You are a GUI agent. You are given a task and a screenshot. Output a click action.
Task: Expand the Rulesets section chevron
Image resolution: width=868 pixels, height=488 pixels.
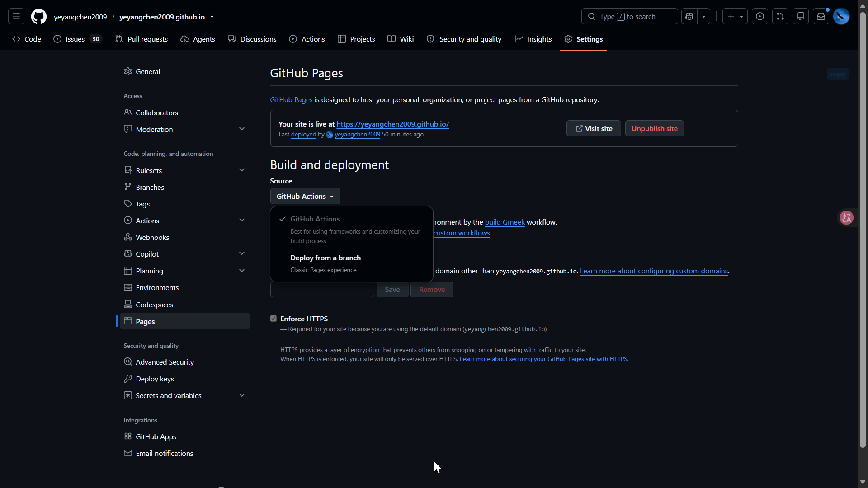(x=242, y=170)
